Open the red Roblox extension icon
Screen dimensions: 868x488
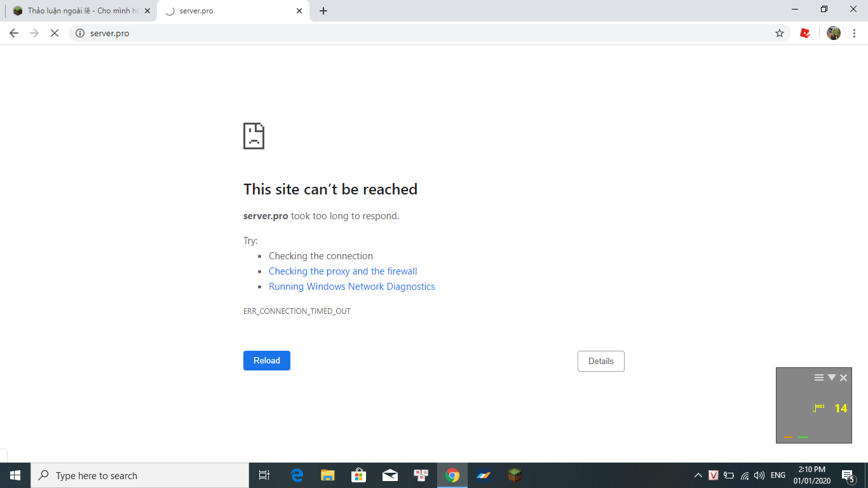click(805, 33)
